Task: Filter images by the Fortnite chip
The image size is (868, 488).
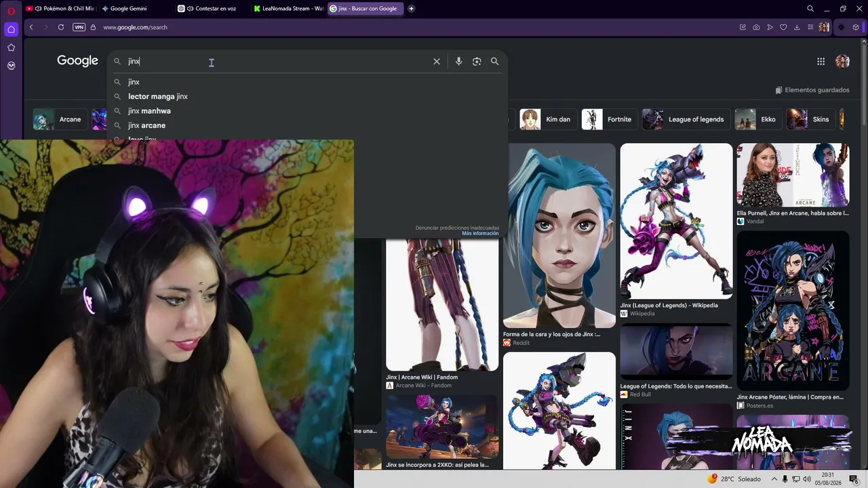Action: (610, 119)
